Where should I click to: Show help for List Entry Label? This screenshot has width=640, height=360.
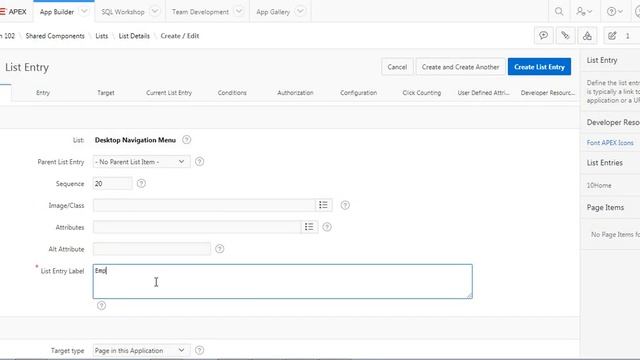(x=101, y=306)
